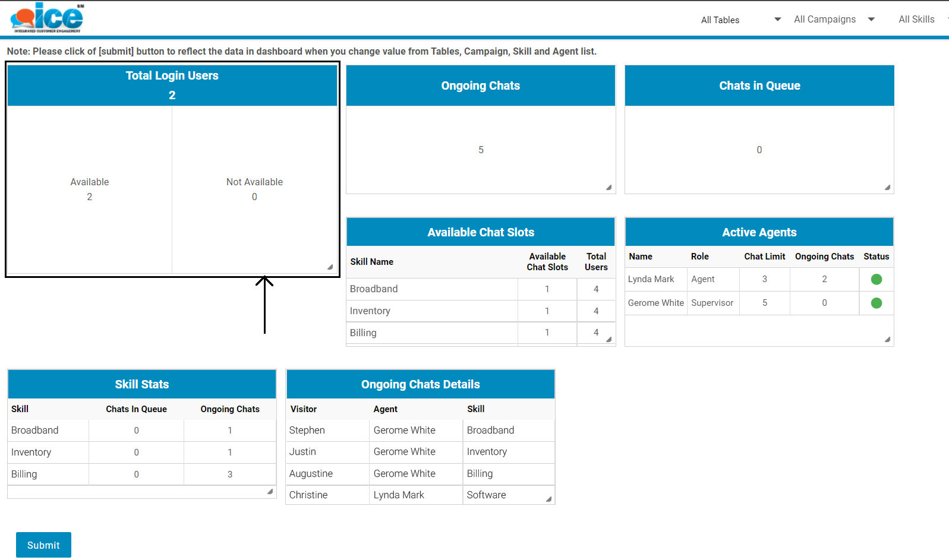Click Gerome White's green status indicator

point(876,303)
